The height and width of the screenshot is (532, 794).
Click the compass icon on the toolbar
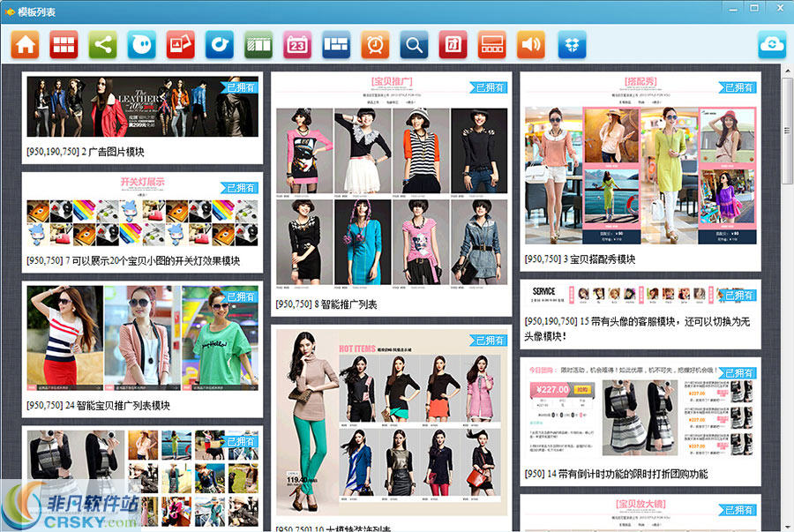point(218,44)
